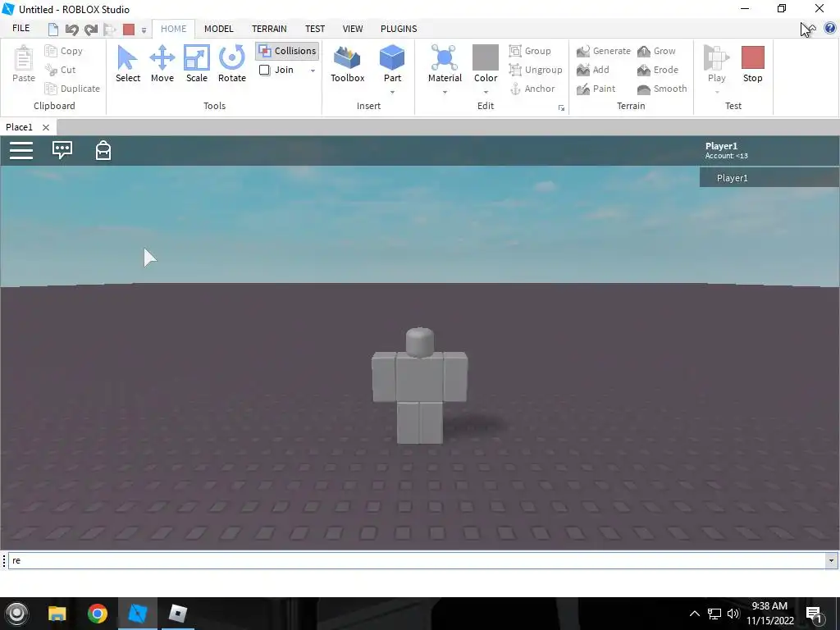
Task: Open the Toolbox panel
Action: tap(347, 64)
